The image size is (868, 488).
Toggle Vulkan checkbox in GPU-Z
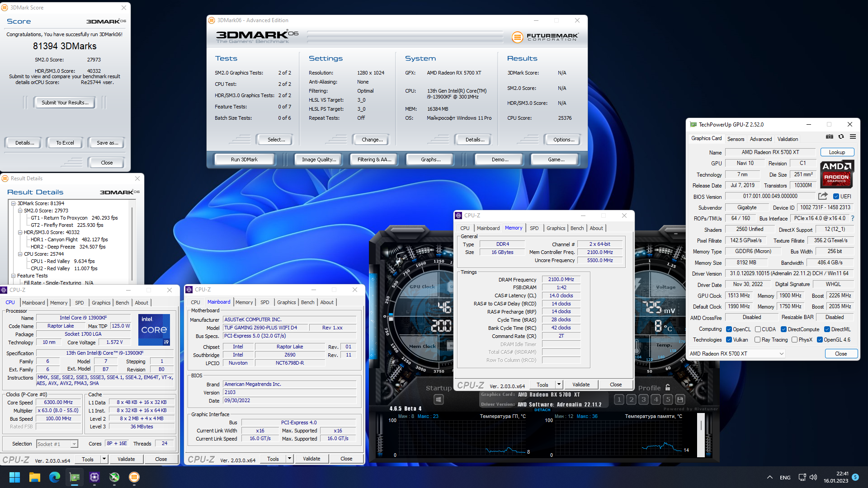(x=729, y=340)
